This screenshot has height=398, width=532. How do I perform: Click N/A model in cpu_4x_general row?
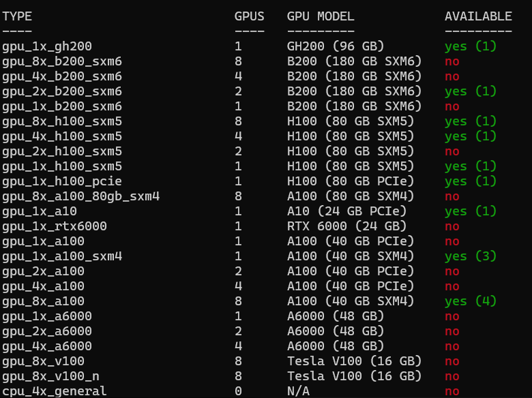pyautogui.click(x=298, y=391)
